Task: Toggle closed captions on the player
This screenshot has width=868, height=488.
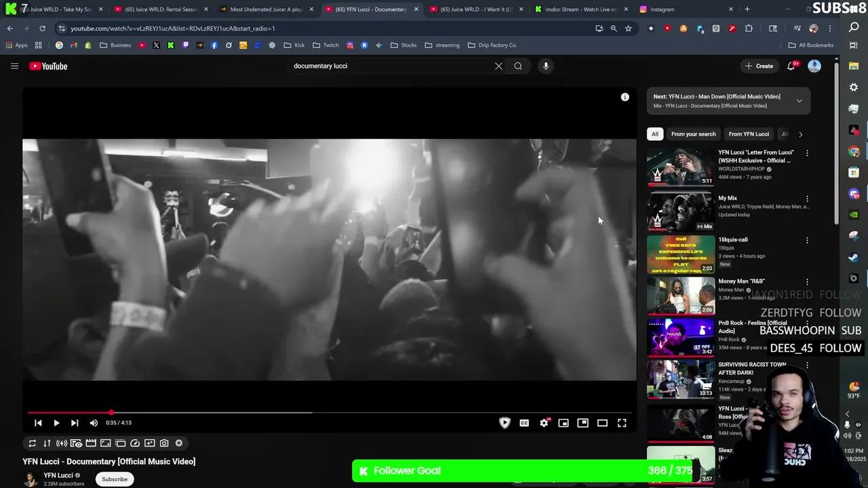Action: coord(524,423)
